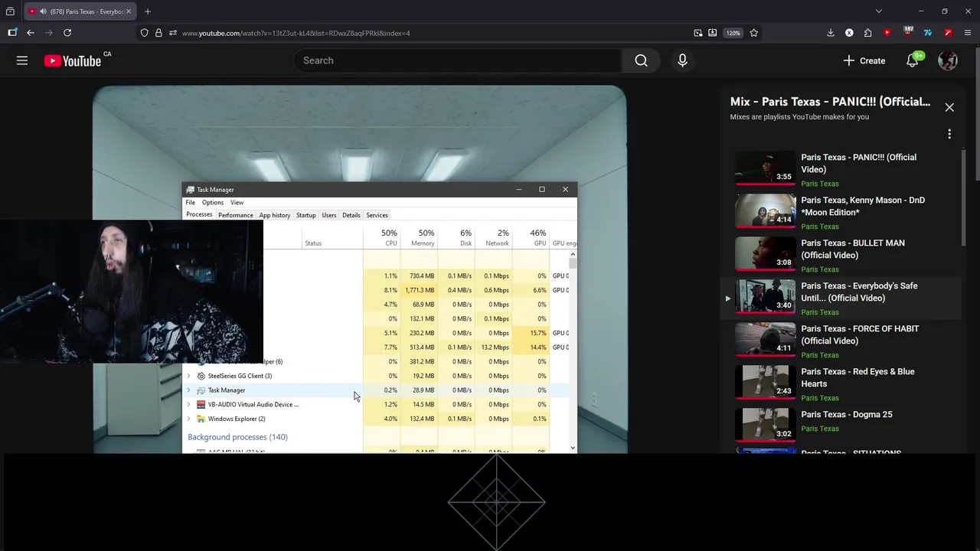Image resolution: width=980 pixels, height=551 pixels.
Task: Open the Services tab in Task Manager
Action: click(x=377, y=215)
